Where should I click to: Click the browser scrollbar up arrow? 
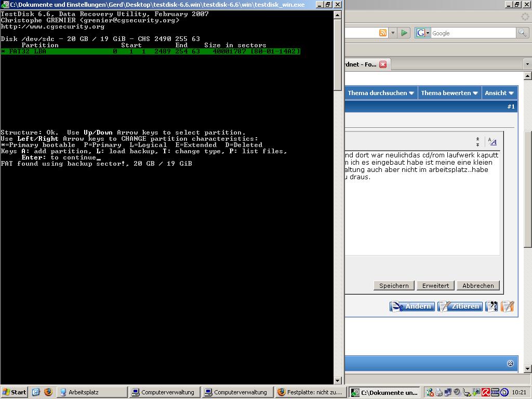[528, 76]
